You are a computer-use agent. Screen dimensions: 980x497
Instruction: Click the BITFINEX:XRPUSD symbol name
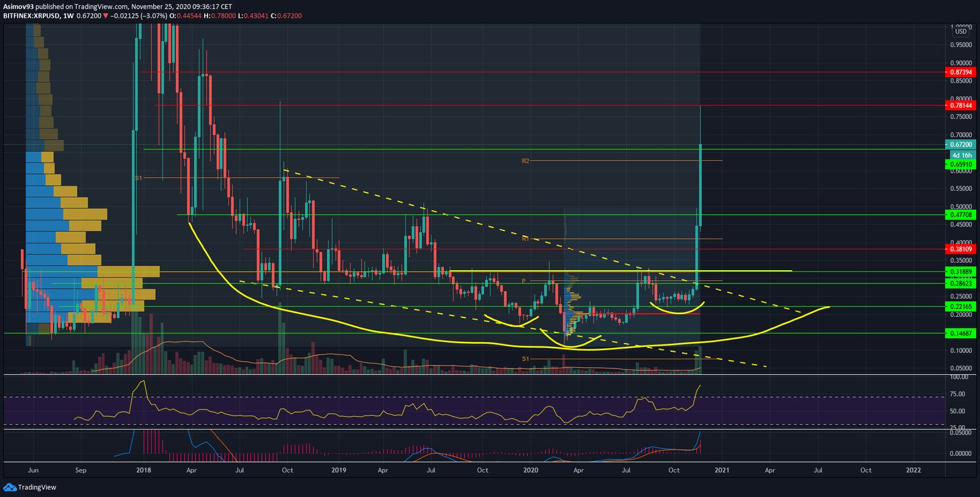click(x=31, y=16)
